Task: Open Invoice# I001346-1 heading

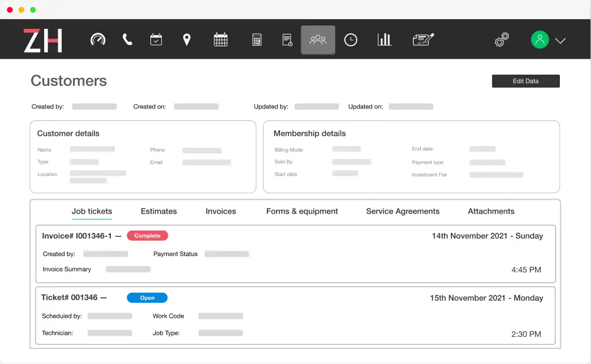Action: (x=77, y=236)
